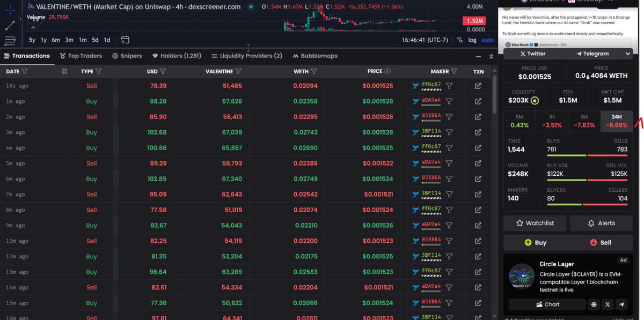The width and height of the screenshot is (644, 320).
Task: Set chart range to 5d
Action: point(95,40)
